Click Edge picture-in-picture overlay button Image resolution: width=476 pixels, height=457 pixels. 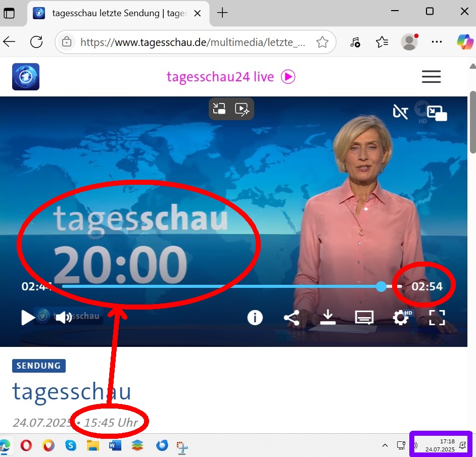pos(219,109)
